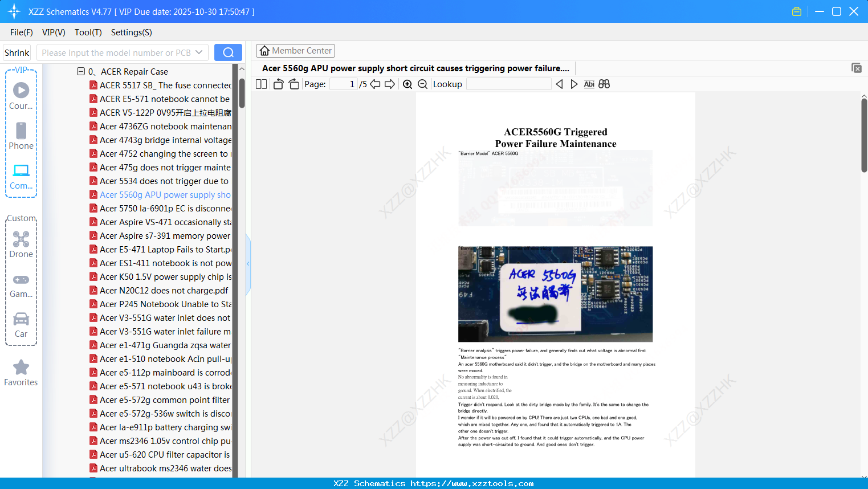Open ACER E5-571 notebook cannot be file
The width and height of the screenshot is (868, 489).
pos(160,99)
